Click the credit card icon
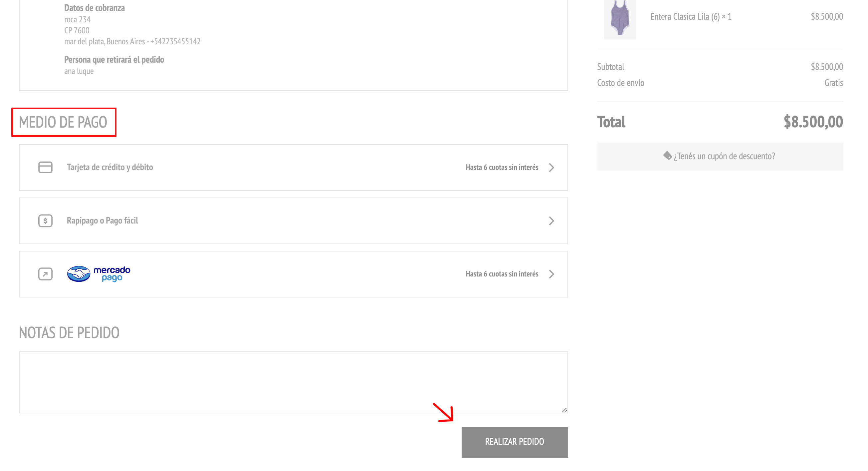 [45, 167]
